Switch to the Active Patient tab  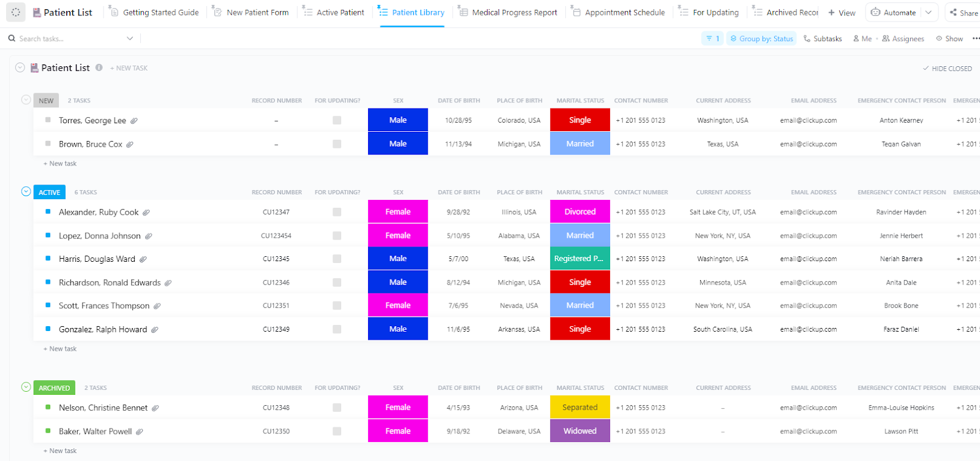pos(334,12)
